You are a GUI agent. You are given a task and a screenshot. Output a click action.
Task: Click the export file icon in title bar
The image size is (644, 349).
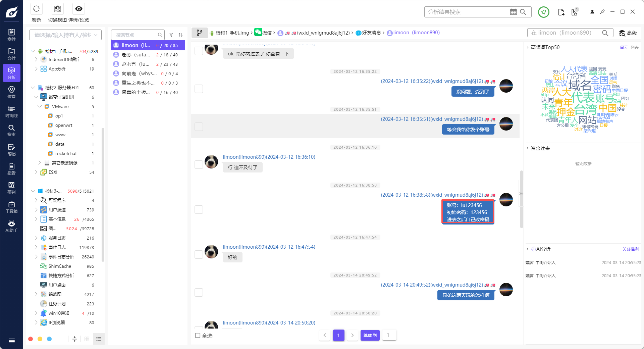(x=561, y=12)
